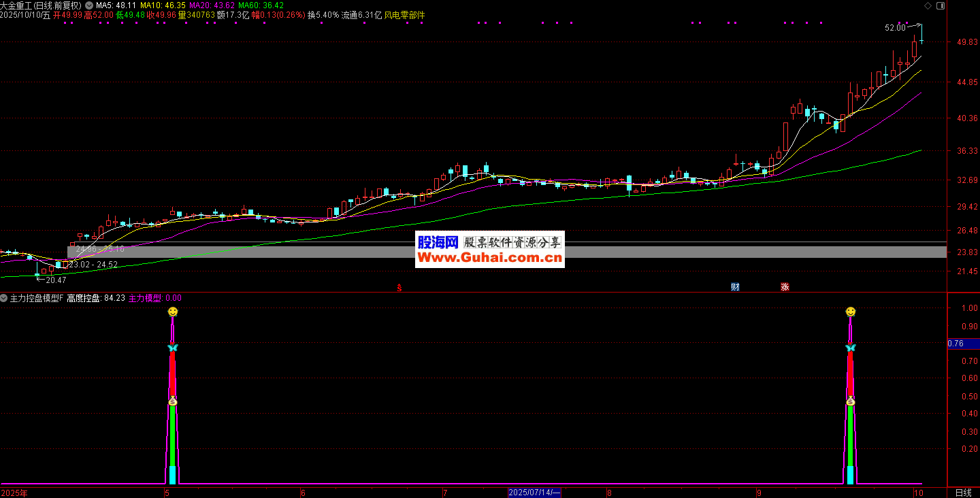Click the butterfly marker in late September
The image size is (980, 498).
click(850, 348)
